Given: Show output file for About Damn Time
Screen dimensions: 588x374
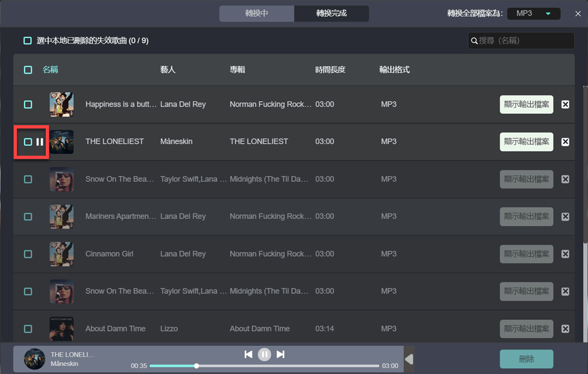Looking at the screenshot, I should tap(526, 329).
